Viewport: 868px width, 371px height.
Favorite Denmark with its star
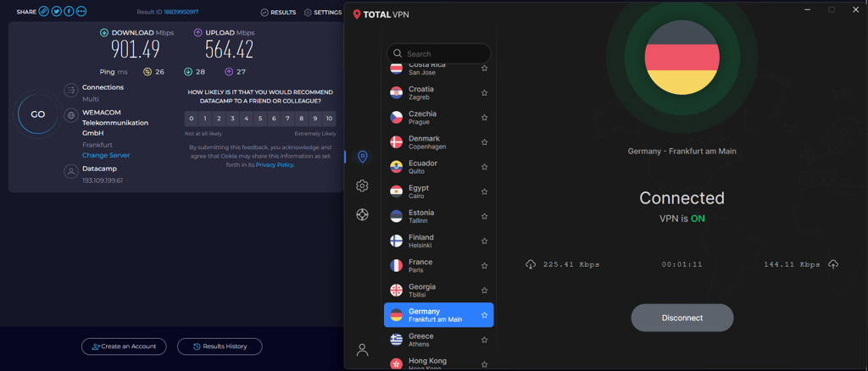pyautogui.click(x=484, y=142)
